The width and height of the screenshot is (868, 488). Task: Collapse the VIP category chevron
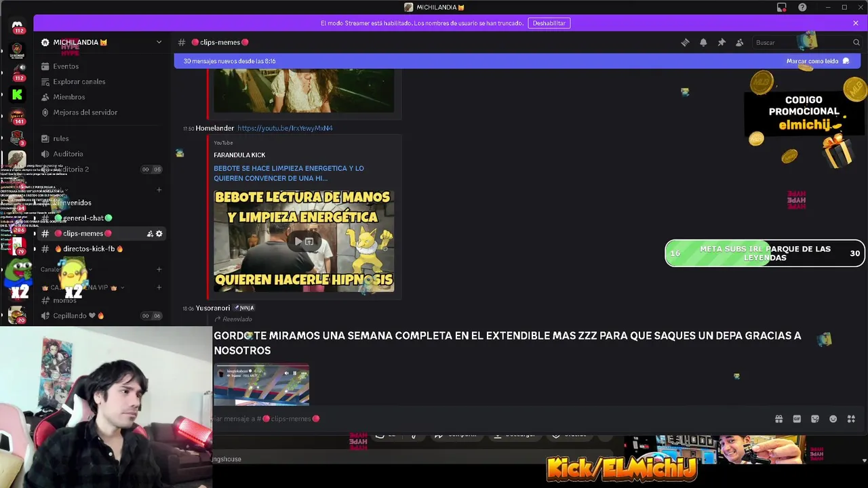(x=122, y=287)
